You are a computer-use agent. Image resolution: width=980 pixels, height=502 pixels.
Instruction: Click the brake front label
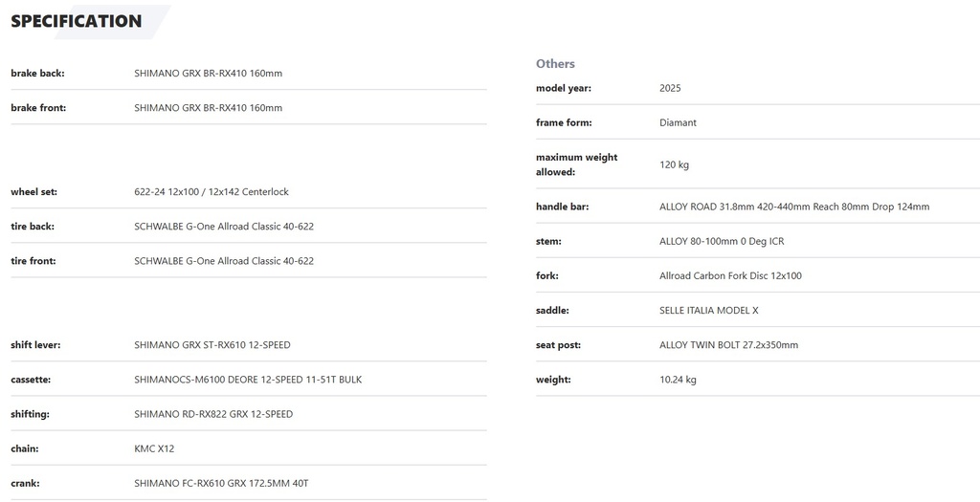coord(38,108)
